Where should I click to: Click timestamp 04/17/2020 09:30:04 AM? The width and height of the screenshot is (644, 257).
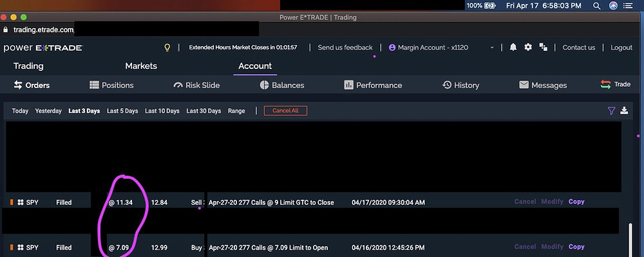388,202
